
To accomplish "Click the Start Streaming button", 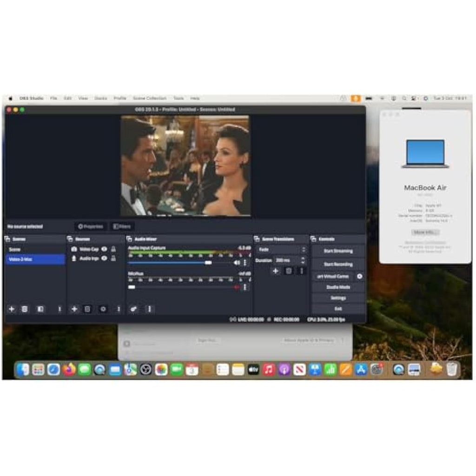I will click(338, 251).
